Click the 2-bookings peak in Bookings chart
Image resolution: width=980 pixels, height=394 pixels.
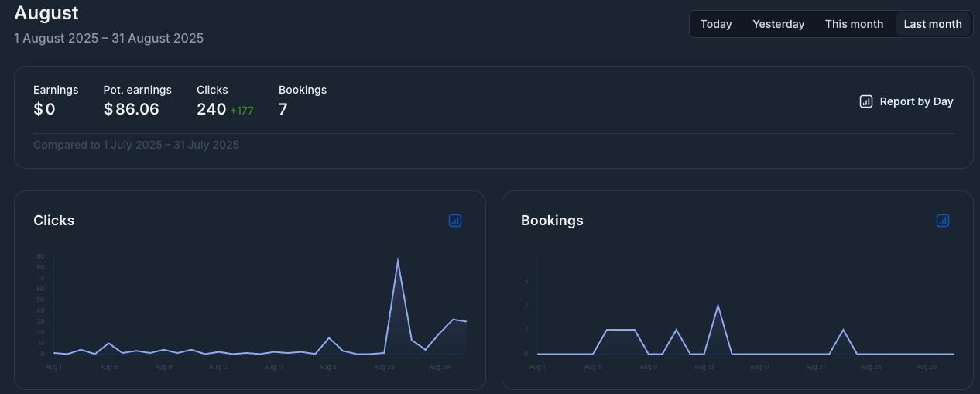click(x=718, y=305)
